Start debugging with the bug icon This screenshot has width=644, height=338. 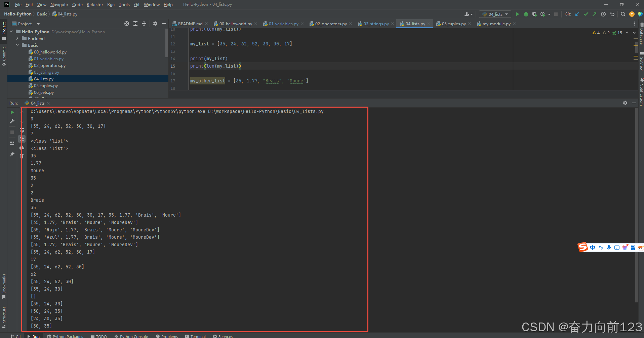pyautogui.click(x=526, y=14)
